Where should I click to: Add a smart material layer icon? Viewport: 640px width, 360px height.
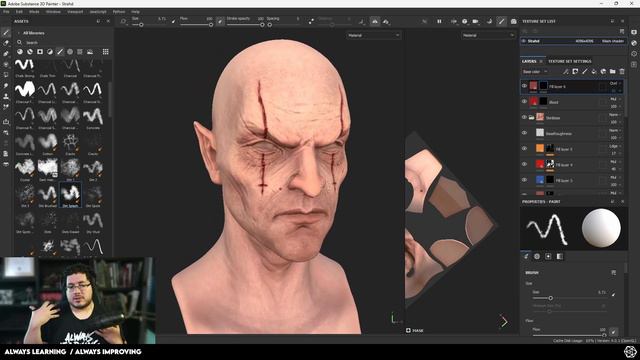[603, 71]
